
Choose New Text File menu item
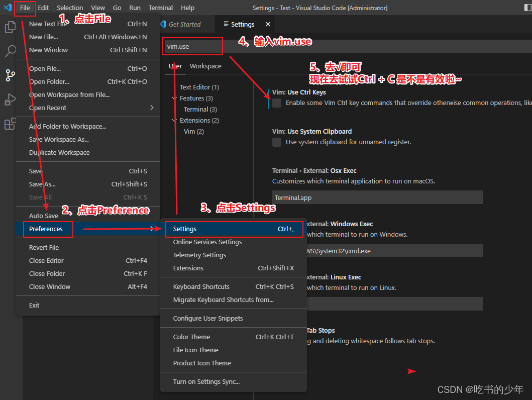click(88, 24)
